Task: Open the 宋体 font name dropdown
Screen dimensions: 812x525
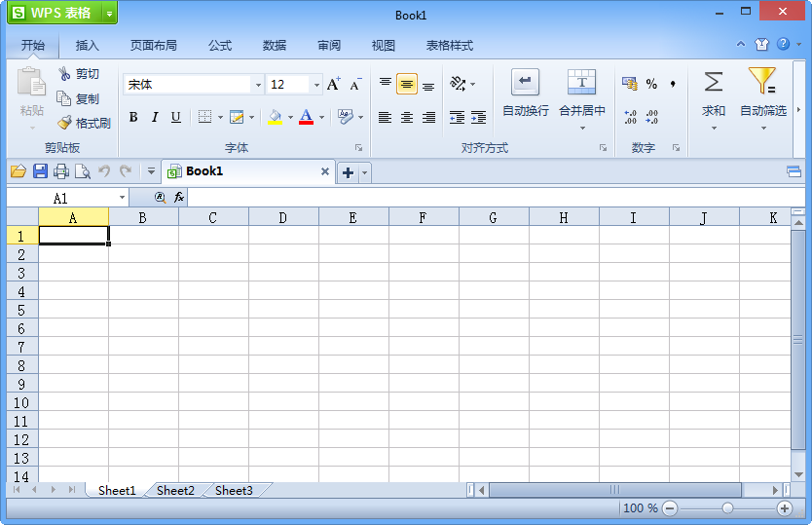Action: [x=258, y=85]
